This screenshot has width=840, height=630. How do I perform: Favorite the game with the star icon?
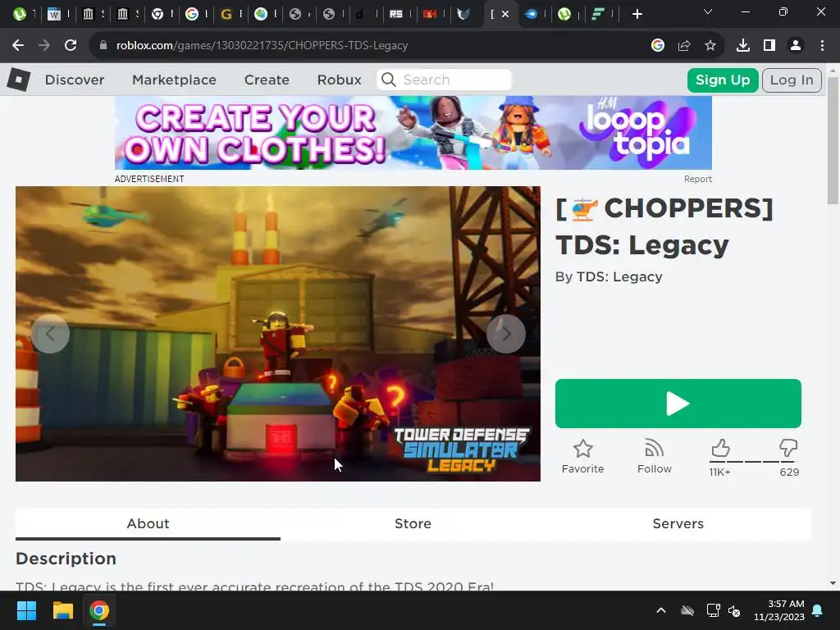coord(583,449)
